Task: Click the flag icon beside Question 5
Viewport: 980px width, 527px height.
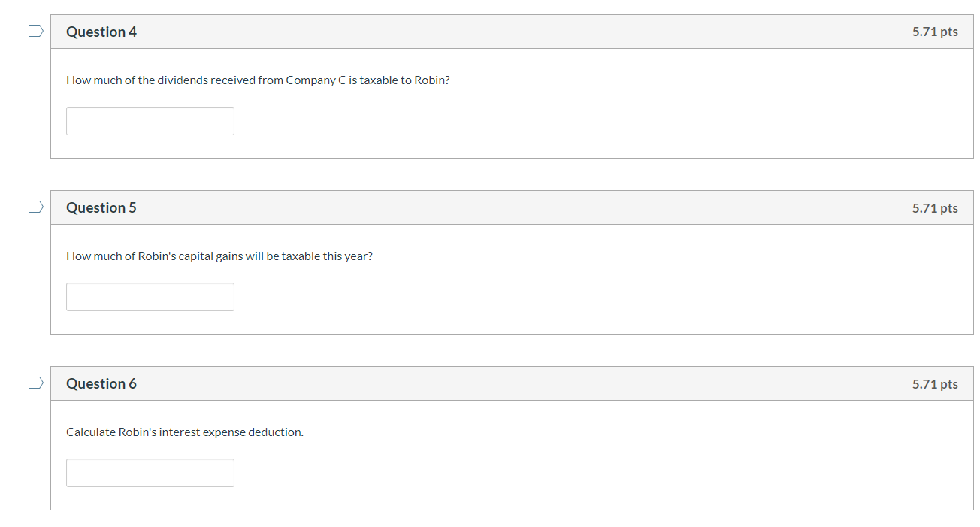Action: (x=35, y=206)
